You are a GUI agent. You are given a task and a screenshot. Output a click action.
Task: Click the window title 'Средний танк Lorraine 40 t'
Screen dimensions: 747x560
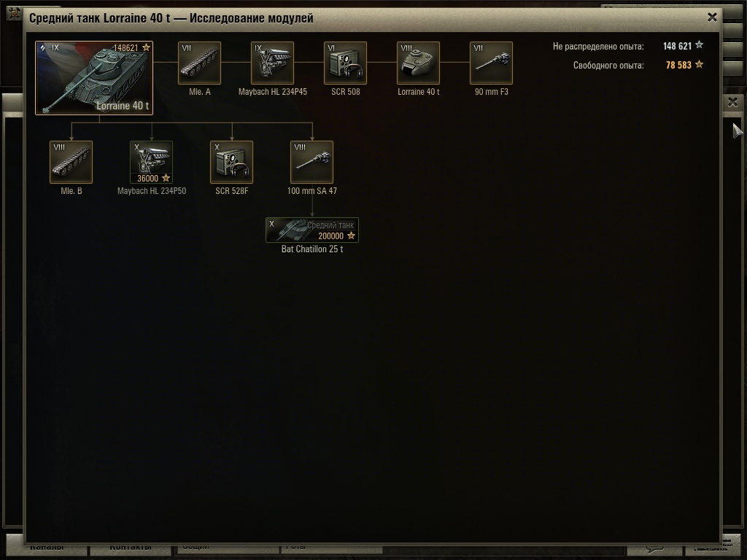point(99,18)
